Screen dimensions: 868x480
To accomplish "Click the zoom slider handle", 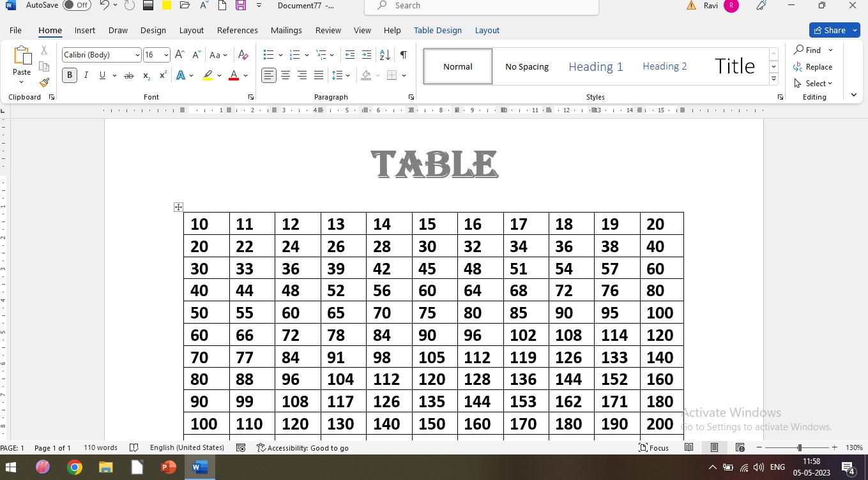I will 799,448.
